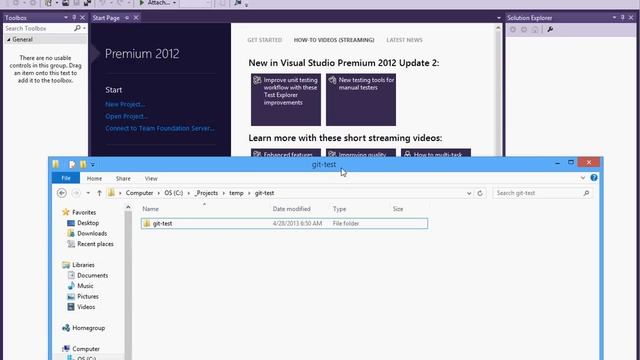640x360 pixels.
Task: Refresh the git-test folder view
Action: click(480, 193)
